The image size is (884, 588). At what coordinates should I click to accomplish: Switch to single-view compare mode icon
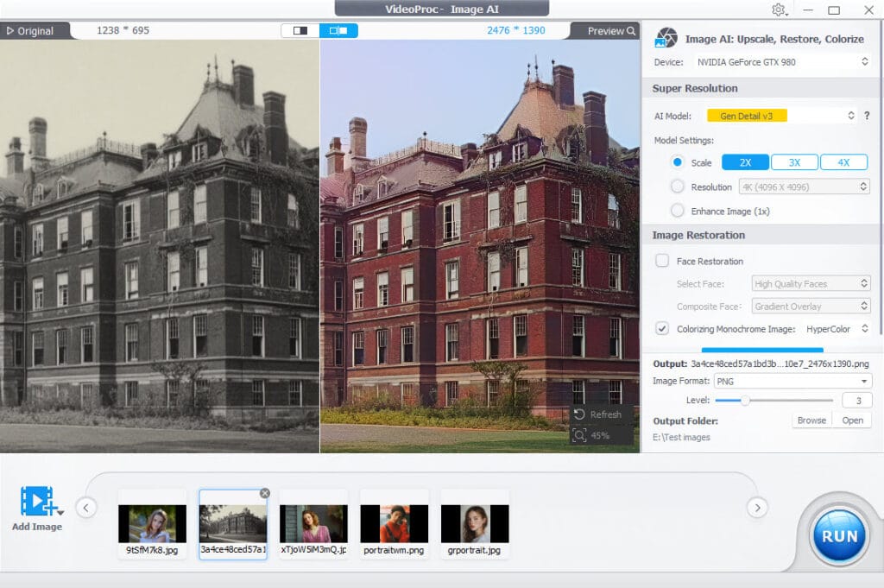[x=300, y=30]
